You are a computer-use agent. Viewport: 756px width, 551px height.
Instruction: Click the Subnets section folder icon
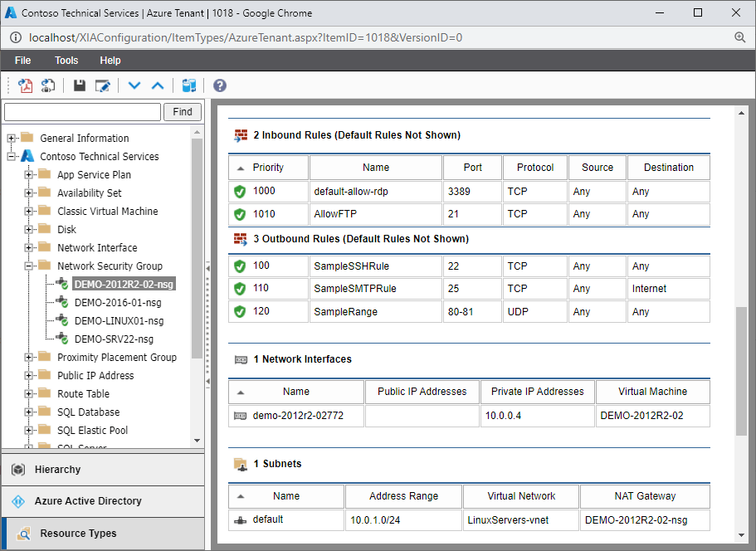pos(241,464)
